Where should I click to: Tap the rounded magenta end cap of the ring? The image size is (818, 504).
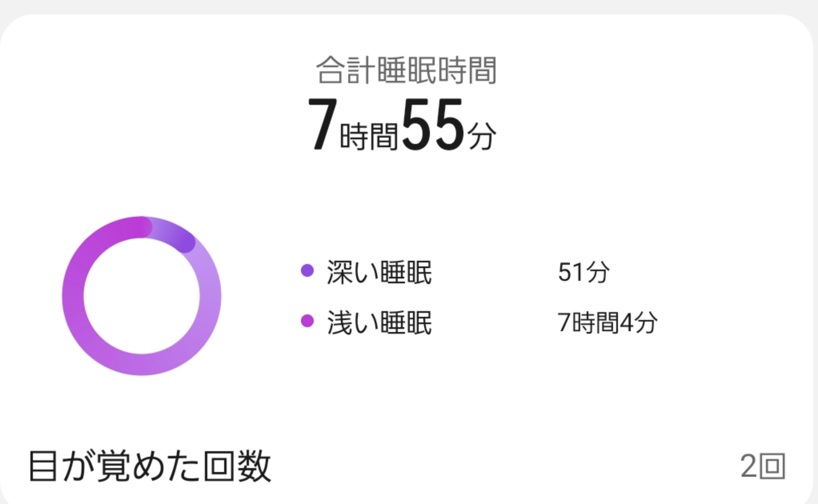(142, 227)
